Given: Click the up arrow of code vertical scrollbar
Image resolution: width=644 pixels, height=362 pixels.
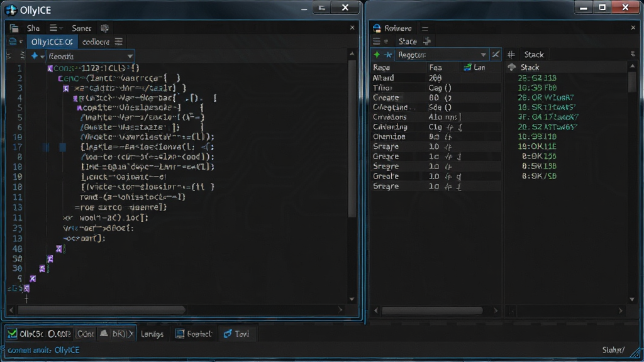Looking at the screenshot, I should point(352,54).
